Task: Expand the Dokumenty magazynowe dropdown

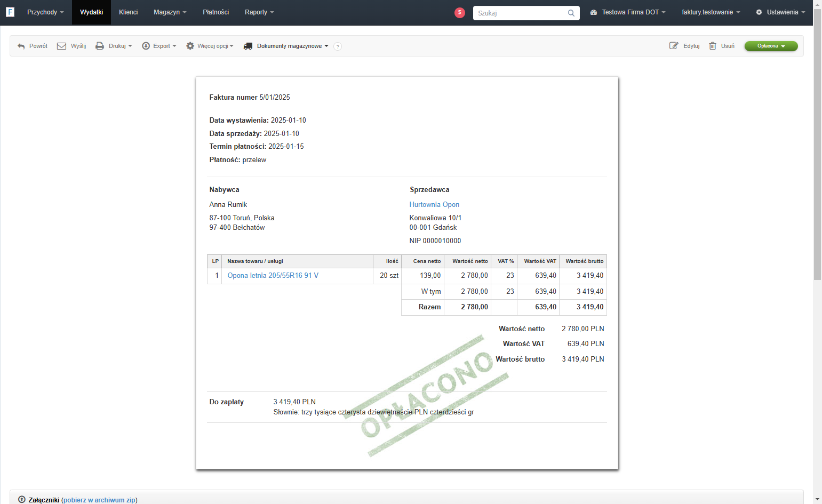Action: tap(293, 46)
